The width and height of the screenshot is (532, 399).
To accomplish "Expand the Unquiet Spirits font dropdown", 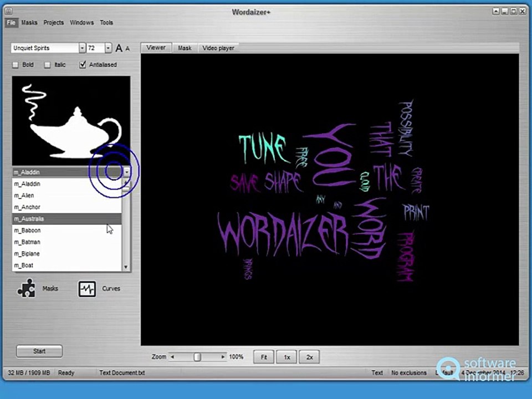I will point(82,48).
